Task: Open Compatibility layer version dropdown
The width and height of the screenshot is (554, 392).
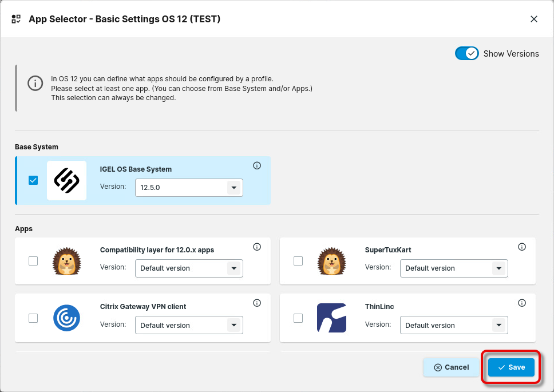Action: click(189, 268)
